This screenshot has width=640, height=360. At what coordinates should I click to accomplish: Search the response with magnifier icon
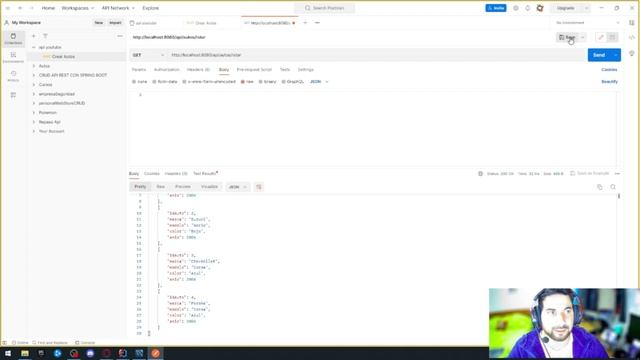point(613,187)
